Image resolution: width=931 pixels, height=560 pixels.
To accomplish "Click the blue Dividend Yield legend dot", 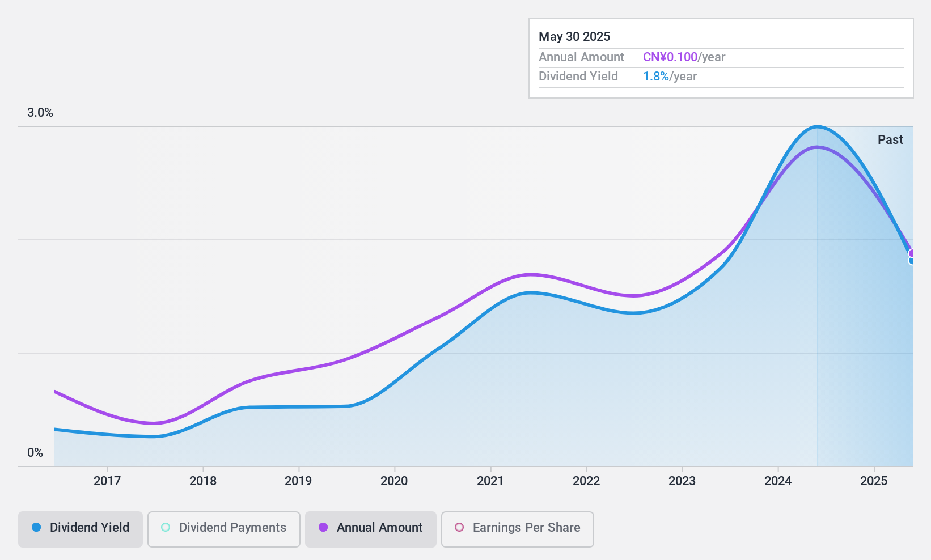I will tap(36, 527).
